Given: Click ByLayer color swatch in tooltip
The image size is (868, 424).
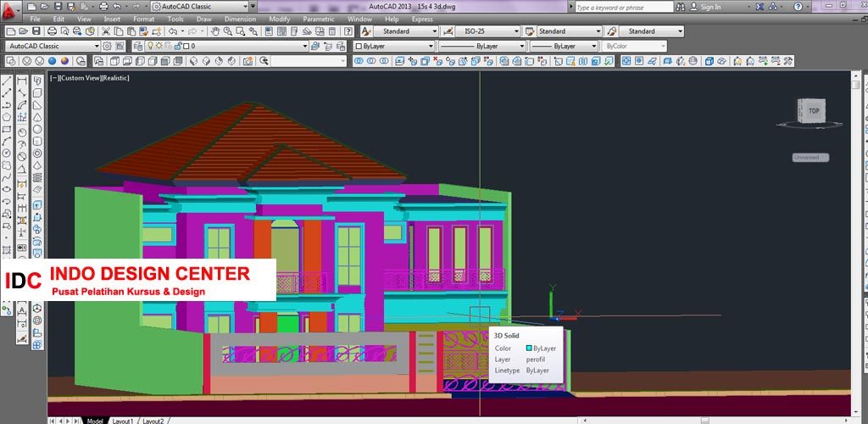Looking at the screenshot, I should point(529,349).
